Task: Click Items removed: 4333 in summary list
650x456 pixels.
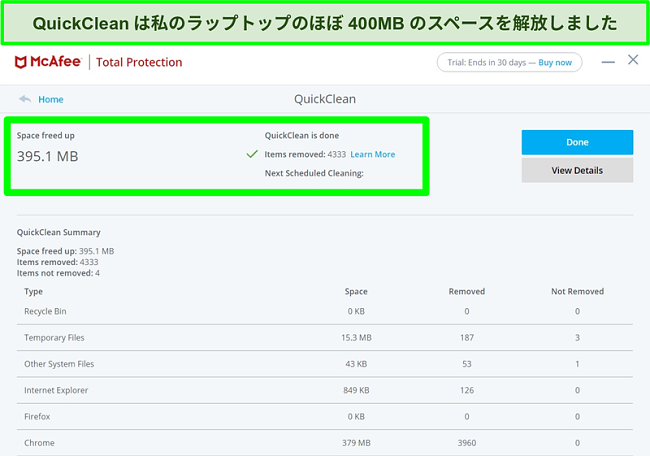Action: tap(57, 262)
